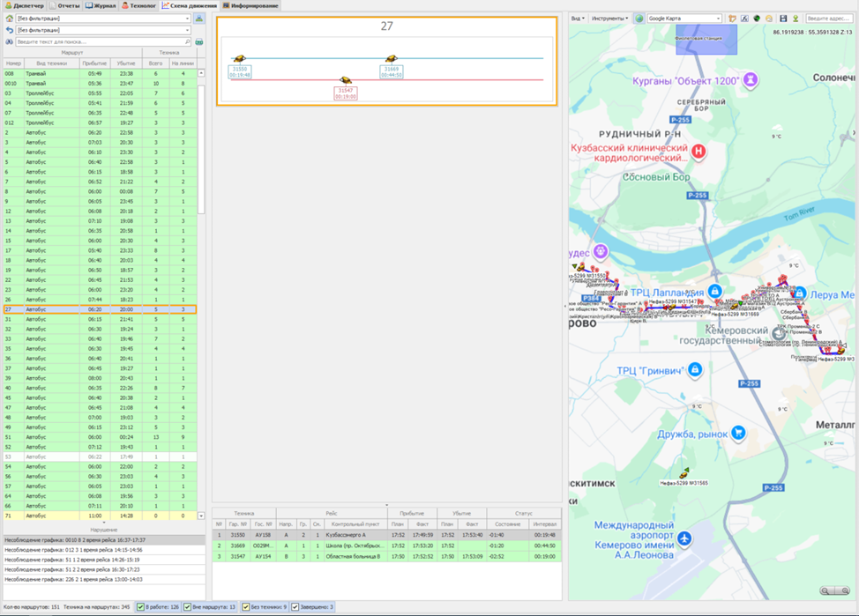Expand the 'Вид' dropdown menu
This screenshot has width=859, height=616.
(578, 19)
